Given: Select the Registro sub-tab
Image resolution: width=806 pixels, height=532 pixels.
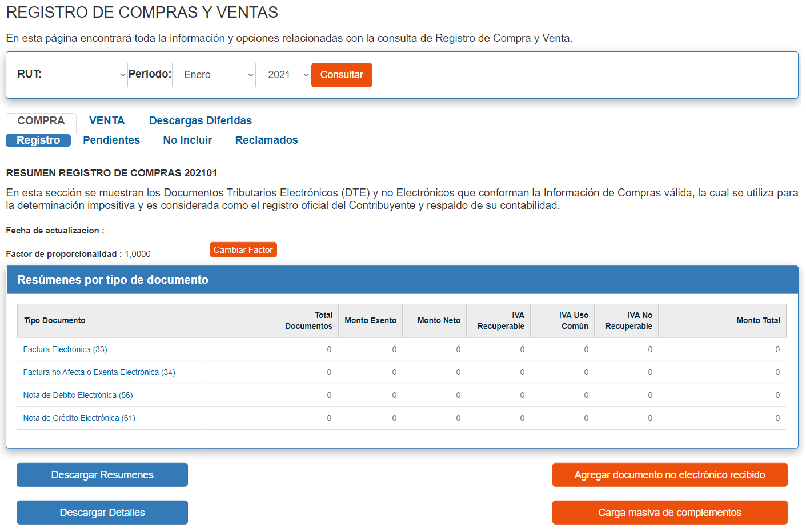Looking at the screenshot, I should point(38,140).
